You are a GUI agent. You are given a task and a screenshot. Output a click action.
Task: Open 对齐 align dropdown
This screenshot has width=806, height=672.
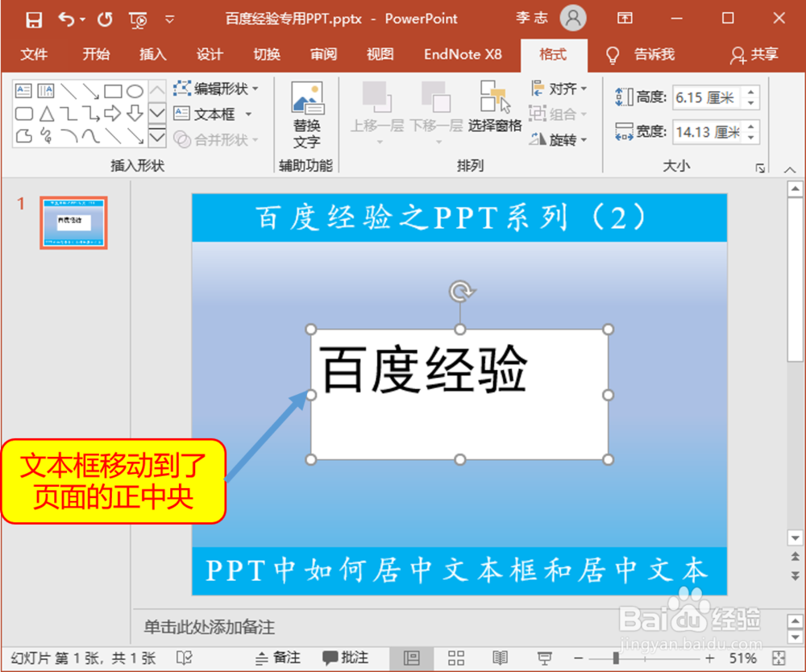(x=559, y=89)
